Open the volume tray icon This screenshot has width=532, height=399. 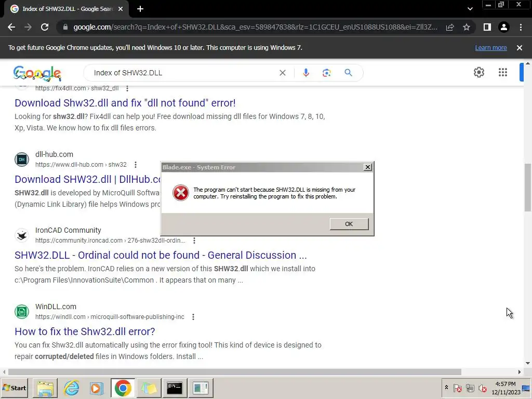click(482, 388)
